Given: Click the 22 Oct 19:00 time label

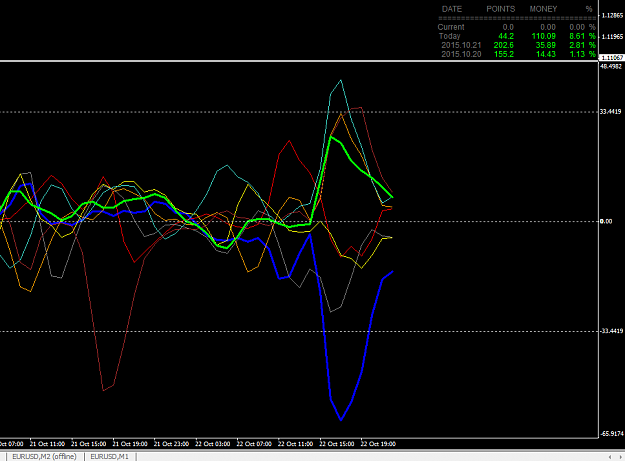Looking at the screenshot, I should [378, 444].
